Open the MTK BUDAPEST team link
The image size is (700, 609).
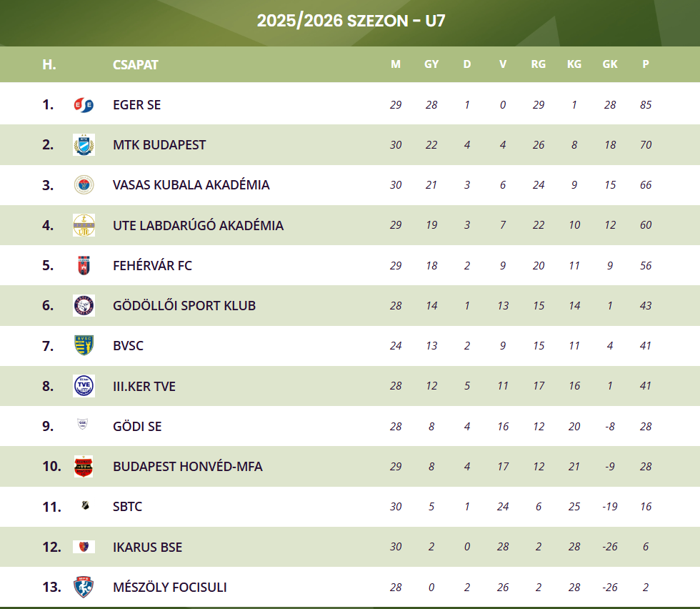(x=159, y=145)
